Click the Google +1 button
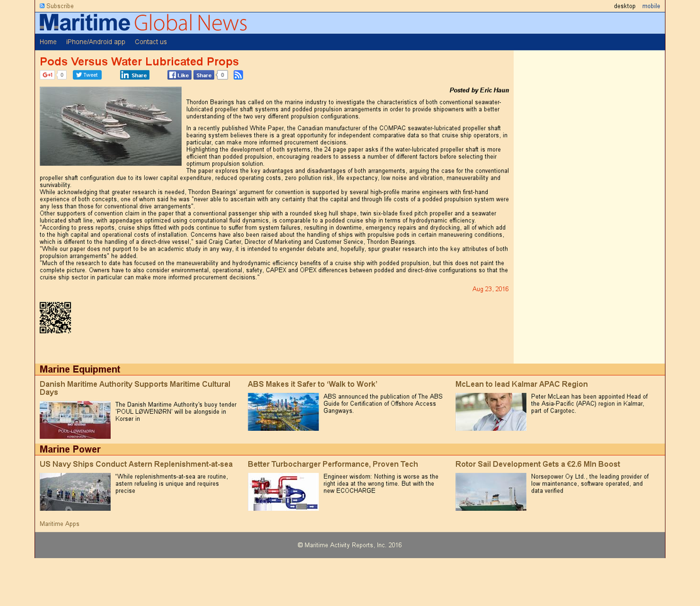Screen dimensions: 700x606 pos(47,75)
